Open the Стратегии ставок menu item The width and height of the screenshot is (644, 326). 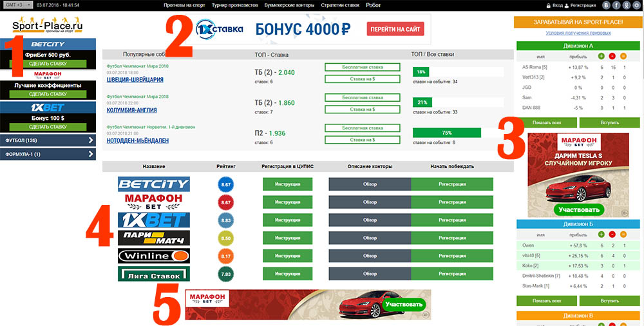coord(340,5)
